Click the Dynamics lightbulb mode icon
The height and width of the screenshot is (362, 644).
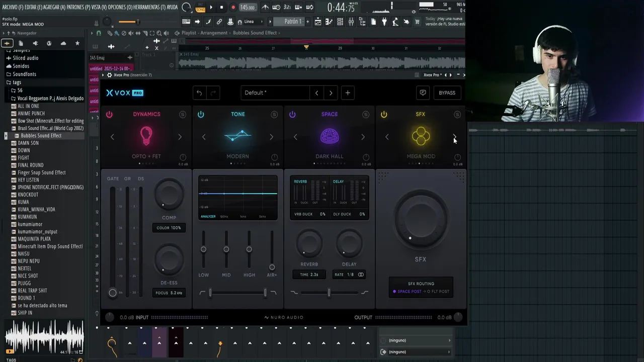pos(146,136)
